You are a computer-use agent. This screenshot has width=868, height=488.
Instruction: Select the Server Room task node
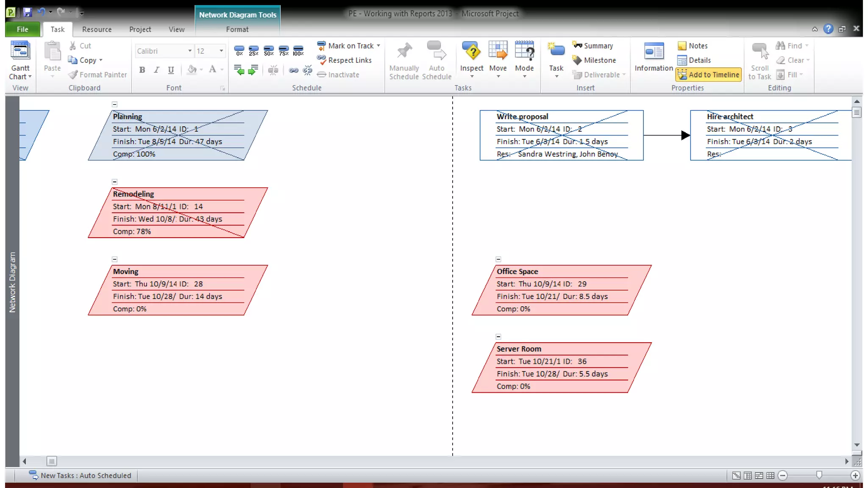pyautogui.click(x=561, y=367)
